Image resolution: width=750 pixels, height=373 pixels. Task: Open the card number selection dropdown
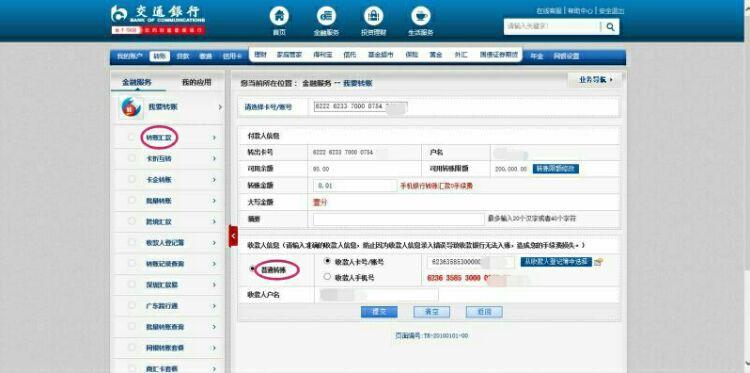(x=360, y=107)
